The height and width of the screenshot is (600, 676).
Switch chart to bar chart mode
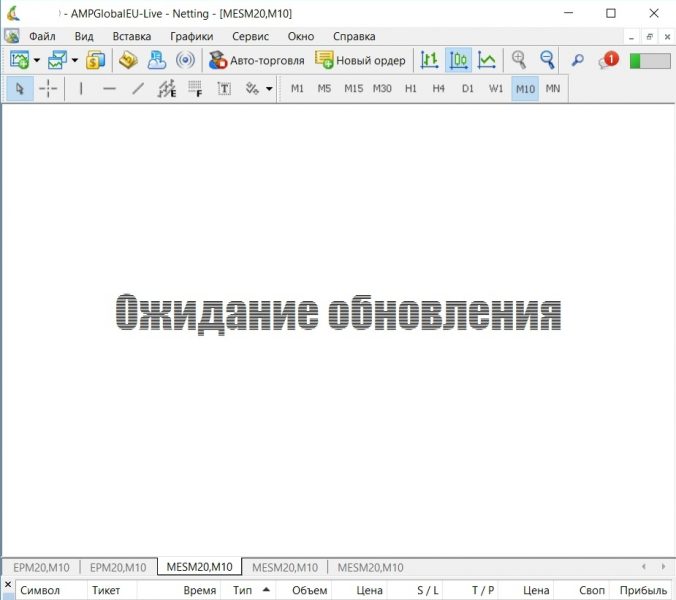point(430,60)
